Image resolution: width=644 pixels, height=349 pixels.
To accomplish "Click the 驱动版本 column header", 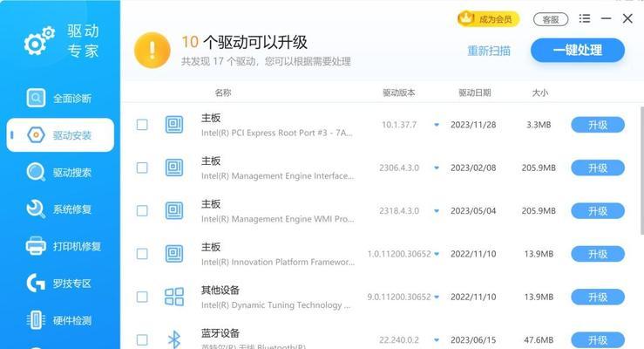I will tap(399, 92).
